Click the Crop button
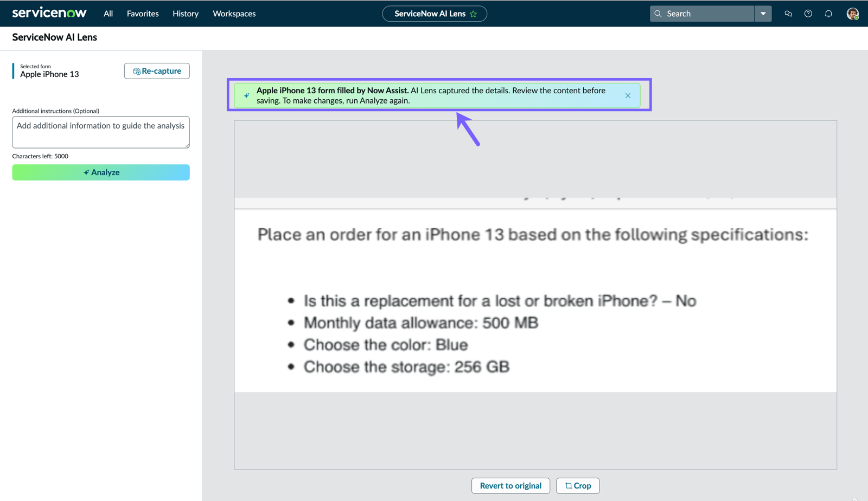 (x=578, y=486)
